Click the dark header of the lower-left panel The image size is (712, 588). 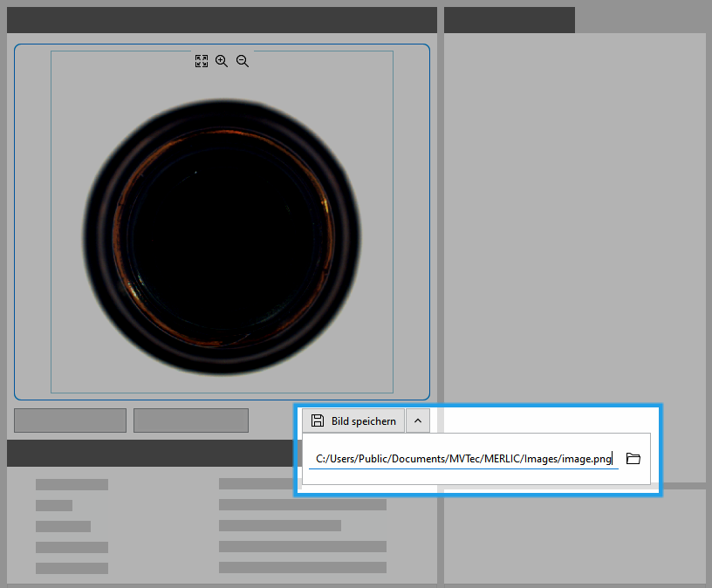pos(148,453)
